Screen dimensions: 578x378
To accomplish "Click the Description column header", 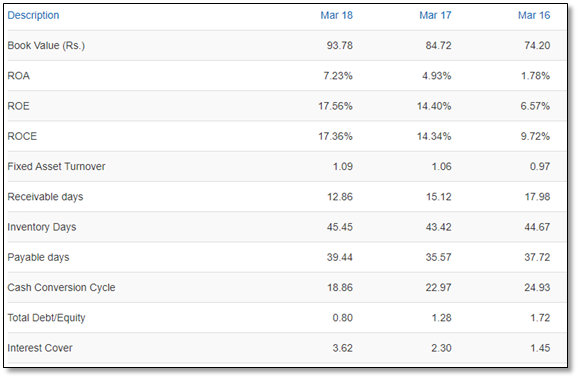I will 33,15.
